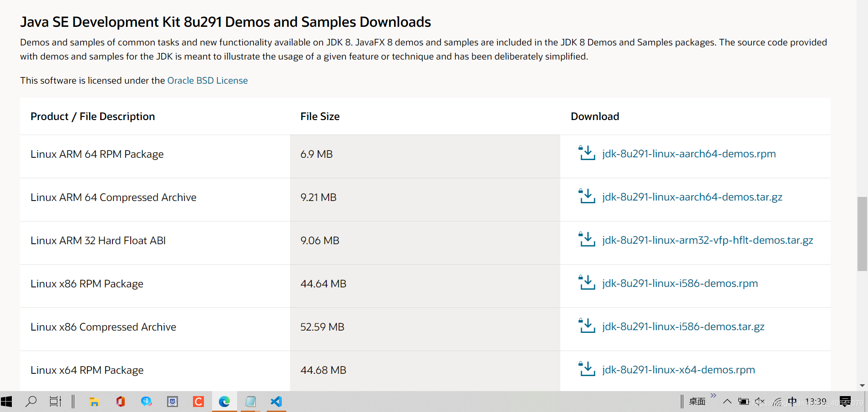
Task: Open the Windows Start menu
Action: click(6, 402)
